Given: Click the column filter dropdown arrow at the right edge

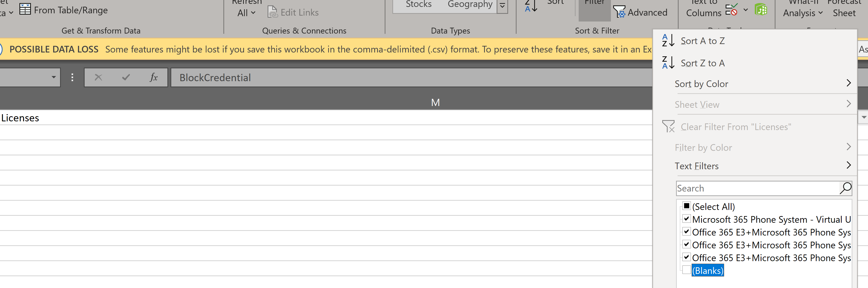Looking at the screenshot, I should point(864,117).
